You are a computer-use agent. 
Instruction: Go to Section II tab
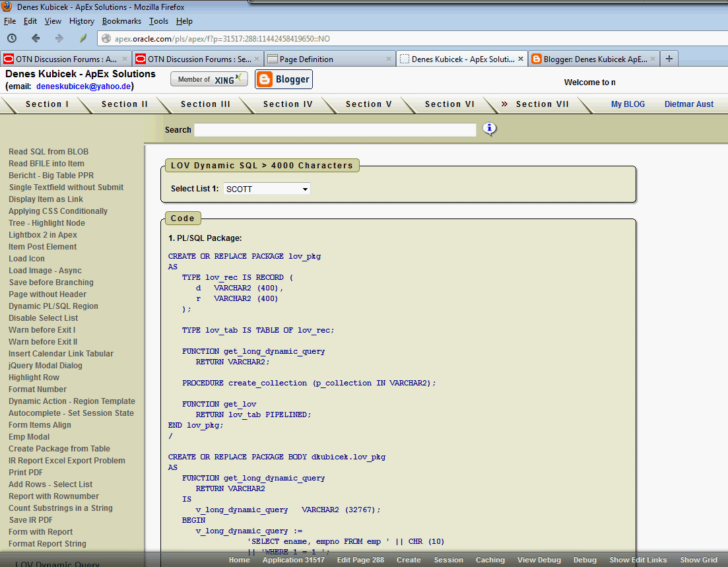coord(125,104)
